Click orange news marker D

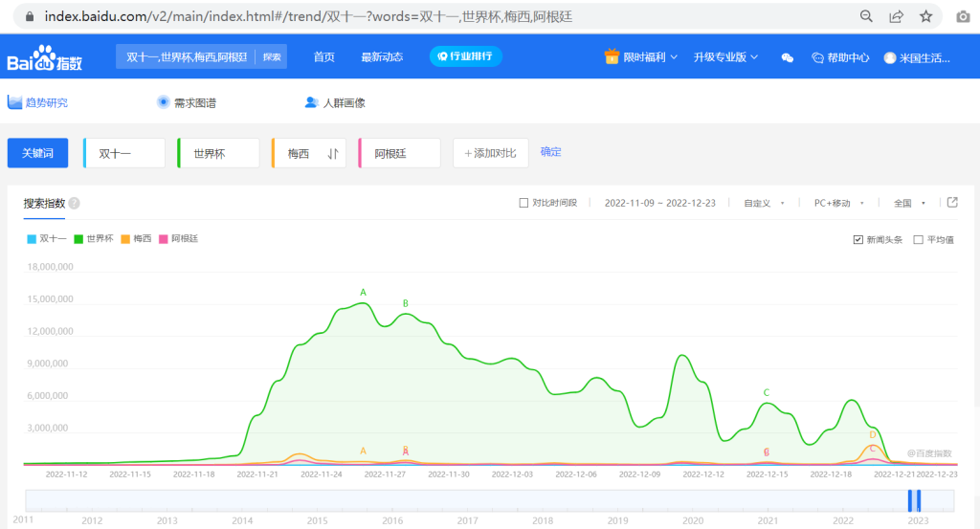coord(873,435)
